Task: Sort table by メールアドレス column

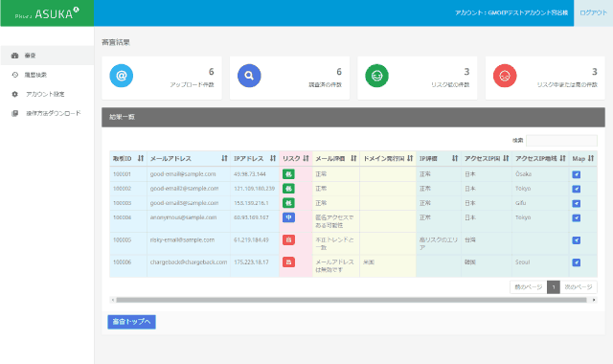Action: [189, 158]
